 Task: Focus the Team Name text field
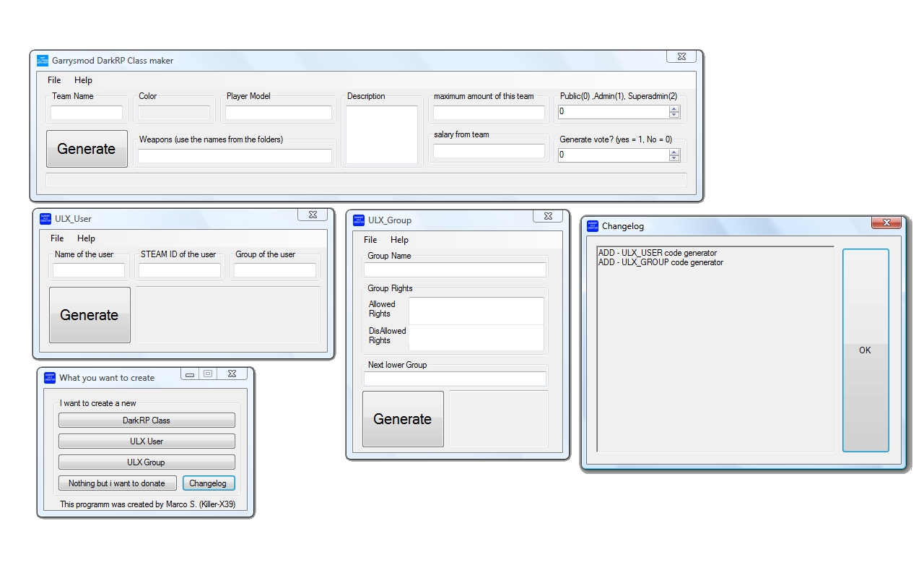click(87, 113)
